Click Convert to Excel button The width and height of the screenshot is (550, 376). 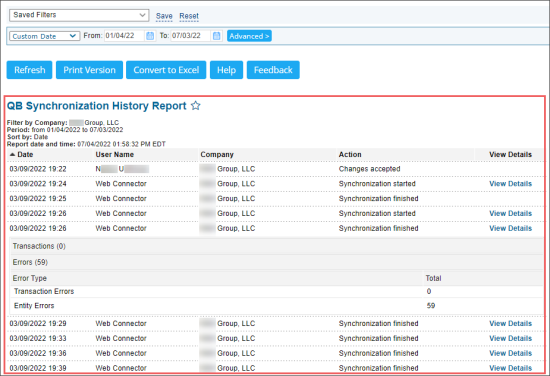click(x=166, y=70)
